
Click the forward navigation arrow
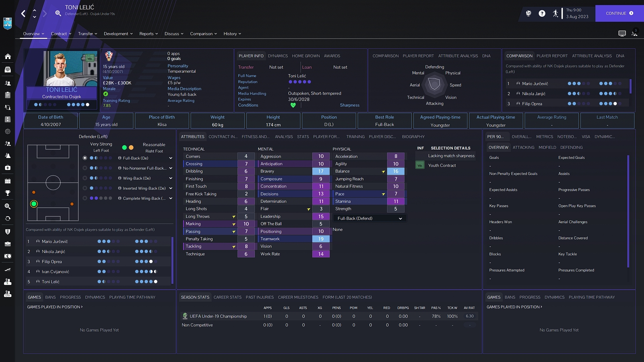pyautogui.click(x=45, y=13)
